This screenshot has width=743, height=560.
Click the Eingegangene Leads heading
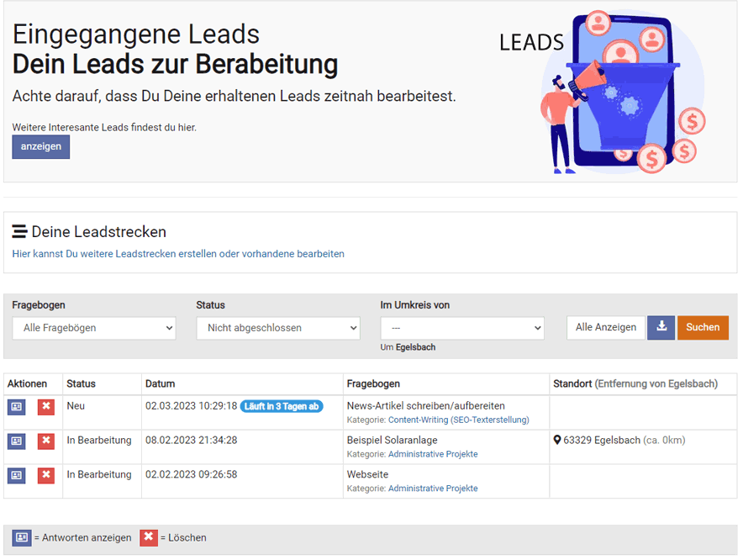[x=136, y=34]
